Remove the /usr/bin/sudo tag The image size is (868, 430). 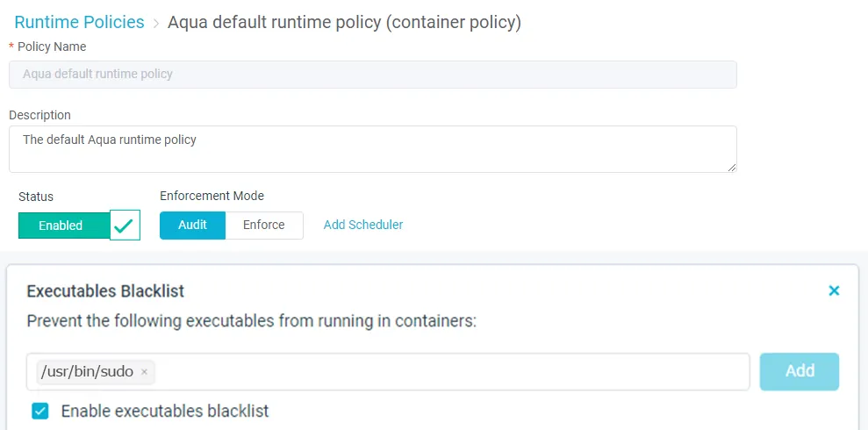144,372
